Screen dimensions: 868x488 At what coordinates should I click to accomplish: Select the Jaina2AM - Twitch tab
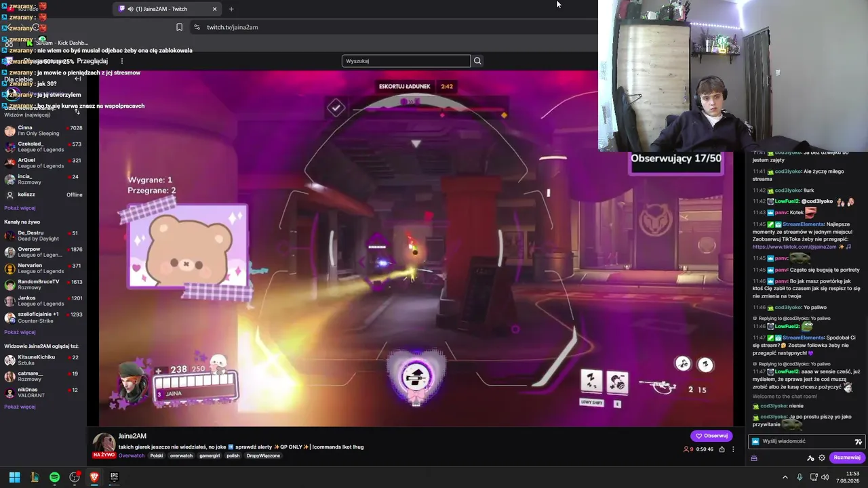pyautogui.click(x=167, y=9)
